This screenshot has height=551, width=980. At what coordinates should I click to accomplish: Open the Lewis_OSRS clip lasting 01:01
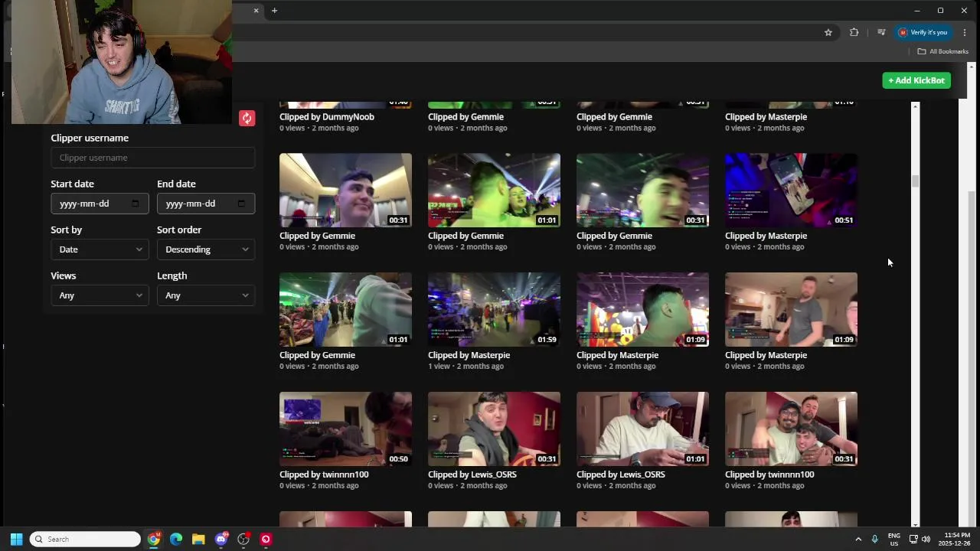tap(642, 429)
